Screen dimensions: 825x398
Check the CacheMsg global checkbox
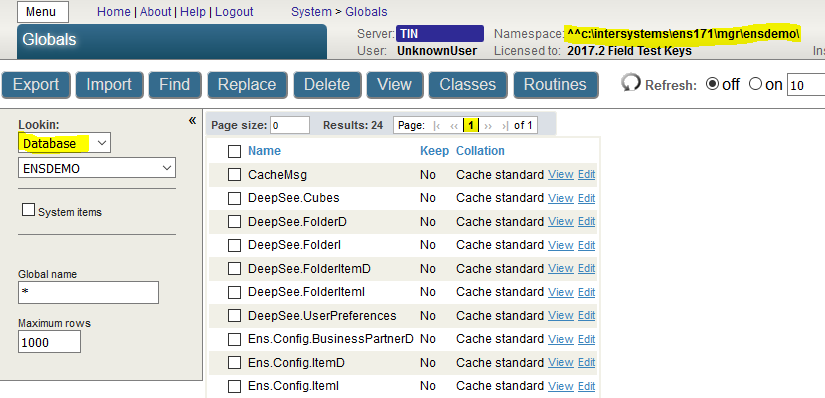coord(234,175)
